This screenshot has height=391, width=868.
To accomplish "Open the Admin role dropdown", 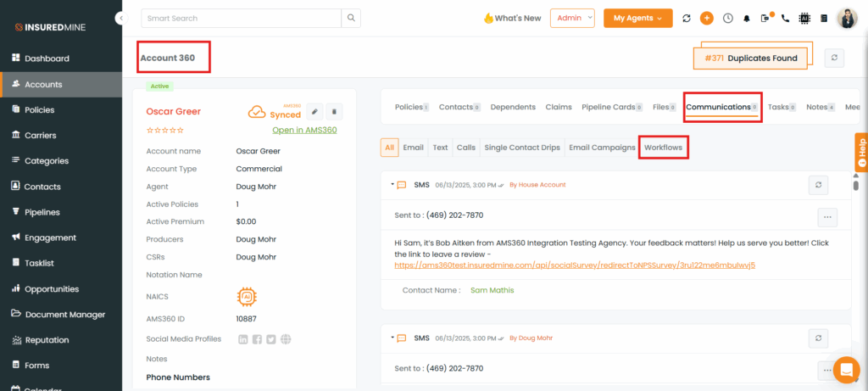I will (x=572, y=19).
